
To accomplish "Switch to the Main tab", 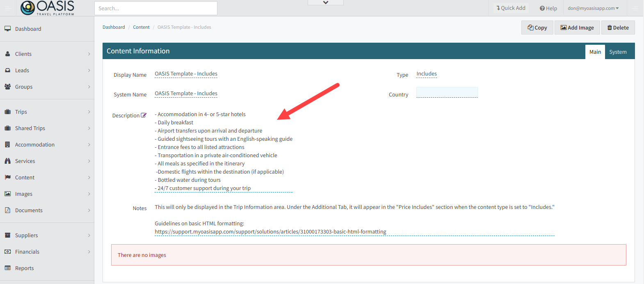I will coord(595,52).
